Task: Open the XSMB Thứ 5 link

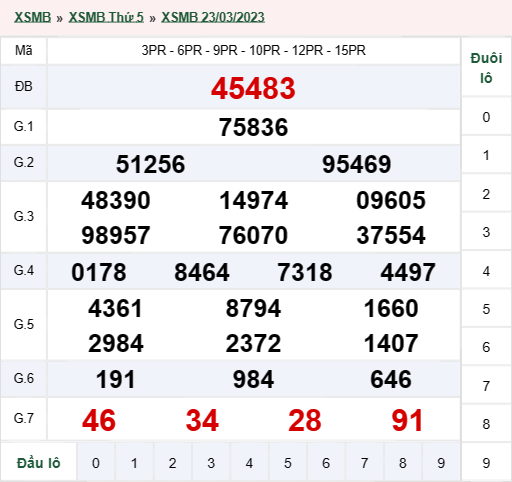Action: click(106, 17)
